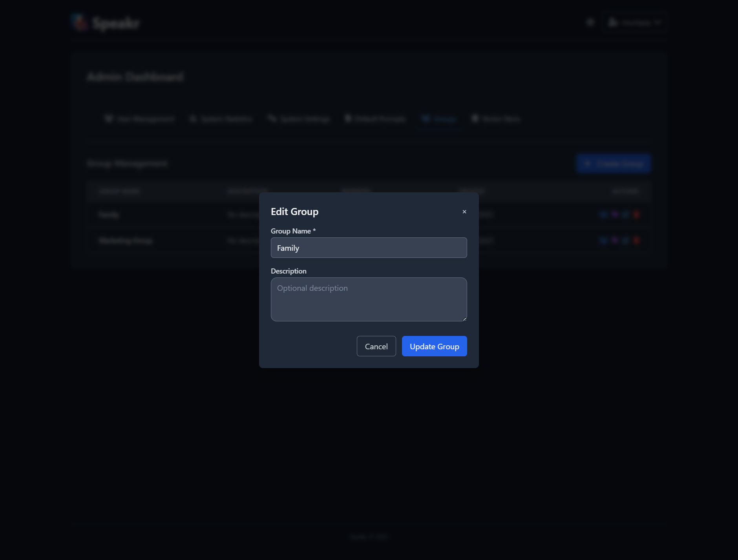This screenshot has height=560, width=738.
Task: Select the Groups tab
Action: (439, 119)
